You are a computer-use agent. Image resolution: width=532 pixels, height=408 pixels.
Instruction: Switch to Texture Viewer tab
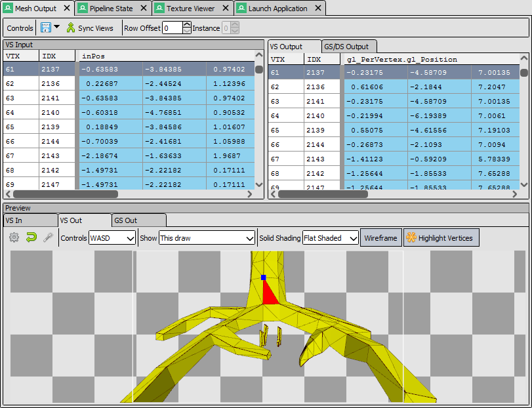(190, 9)
